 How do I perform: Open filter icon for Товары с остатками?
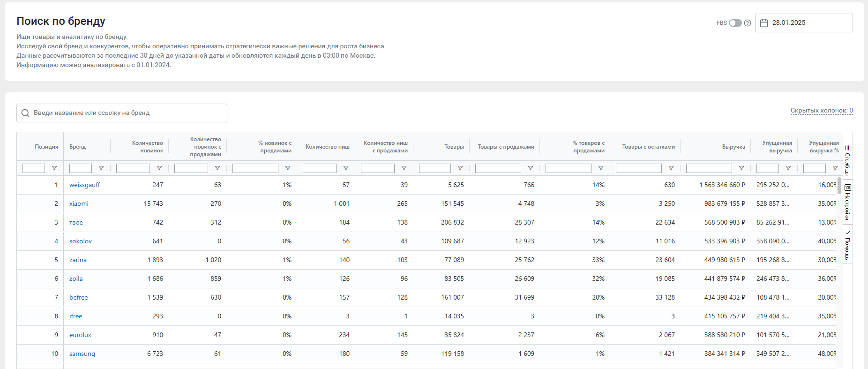(671, 168)
